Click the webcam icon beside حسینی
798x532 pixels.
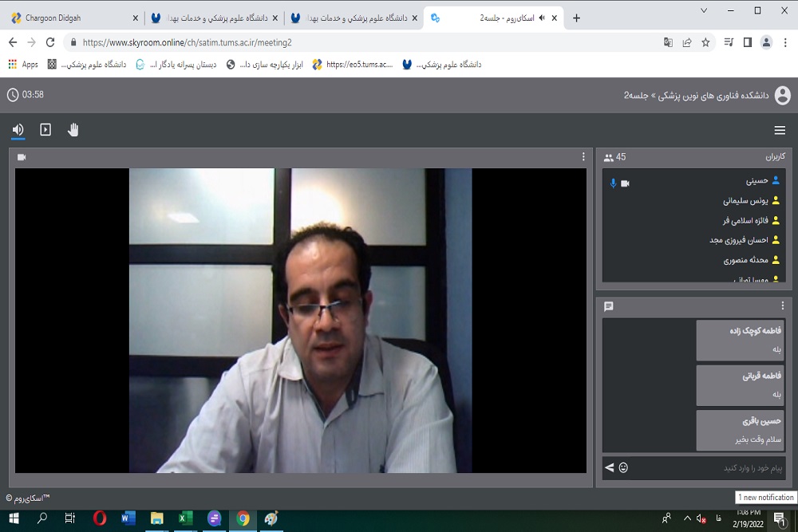(x=626, y=183)
